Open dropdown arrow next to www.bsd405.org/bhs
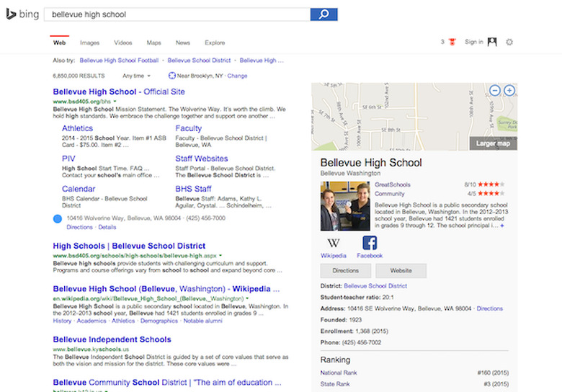 (115, 102)
